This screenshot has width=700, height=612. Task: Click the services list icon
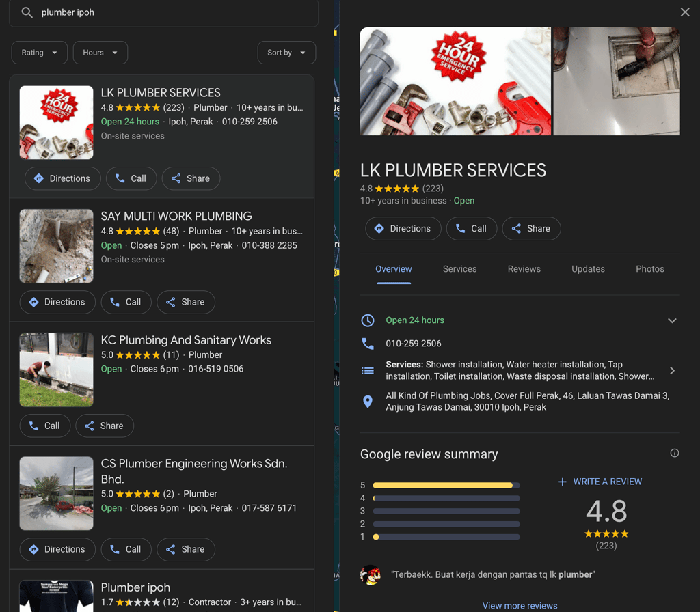(367, 371)
